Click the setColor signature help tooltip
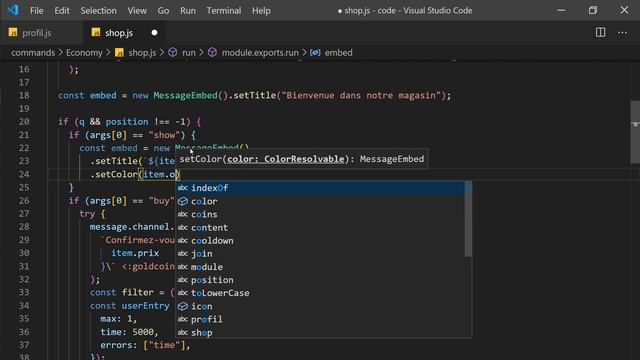Viewport: 640px width, 360px height. [302, 159]
